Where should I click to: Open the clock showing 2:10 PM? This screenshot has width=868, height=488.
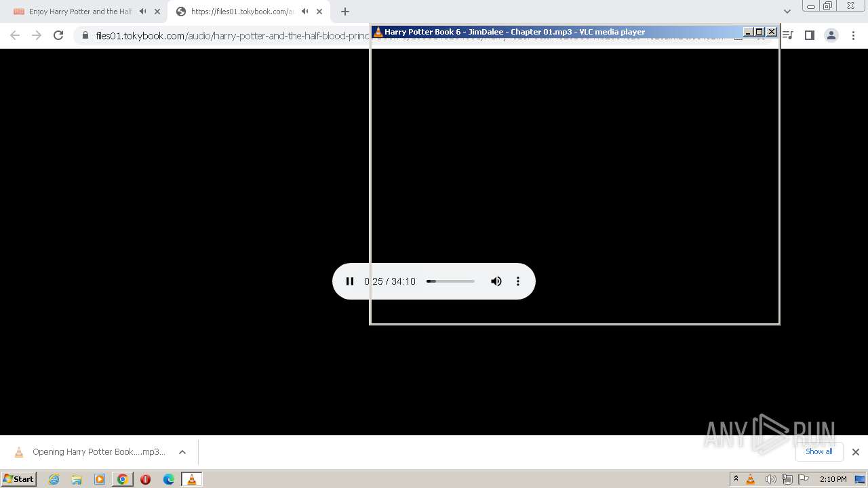pos(833,479)
